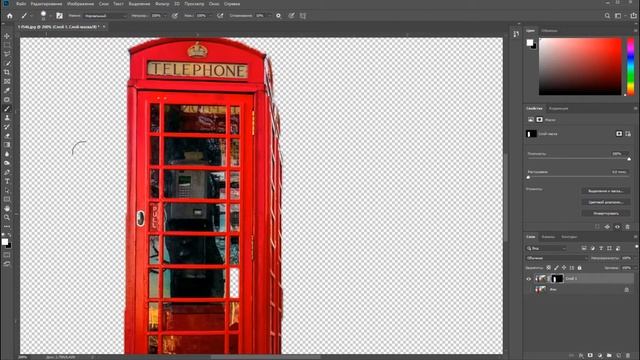Switch to the Каналы tab

pos(548,237)
